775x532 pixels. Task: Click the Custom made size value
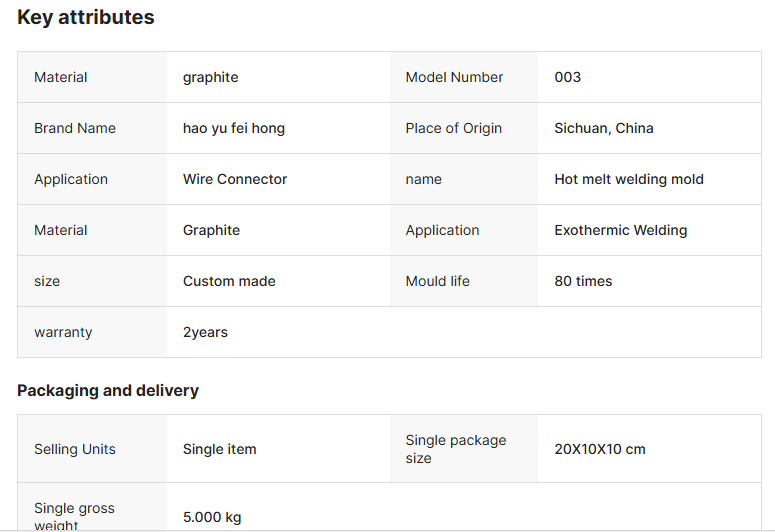click(x=229, y=281)
